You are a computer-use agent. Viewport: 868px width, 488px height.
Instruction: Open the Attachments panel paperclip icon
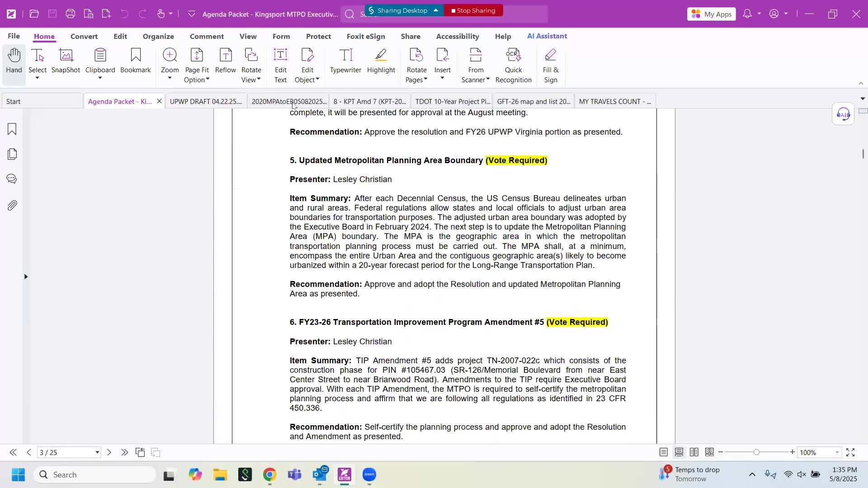[12, 206]
